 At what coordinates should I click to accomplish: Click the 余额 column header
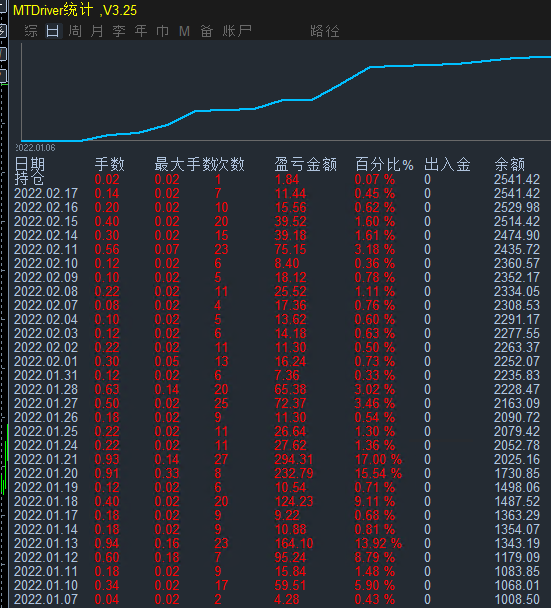510,164
